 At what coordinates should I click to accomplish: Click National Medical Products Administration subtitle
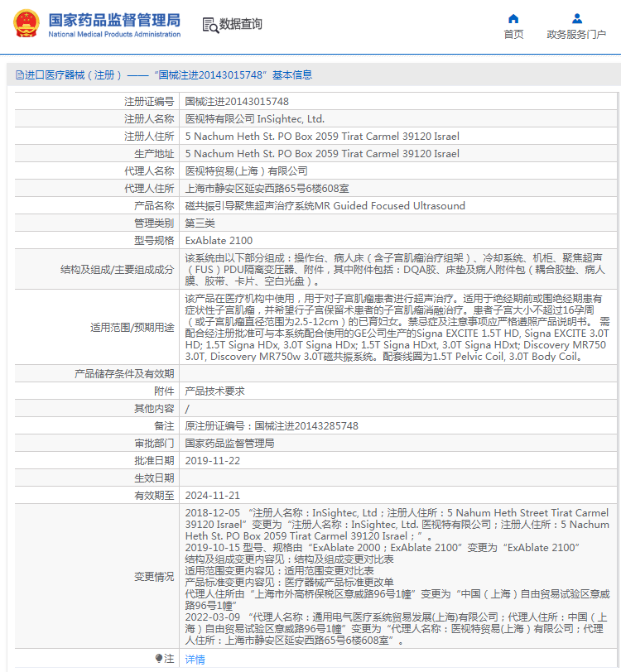[x=114, y=34]
